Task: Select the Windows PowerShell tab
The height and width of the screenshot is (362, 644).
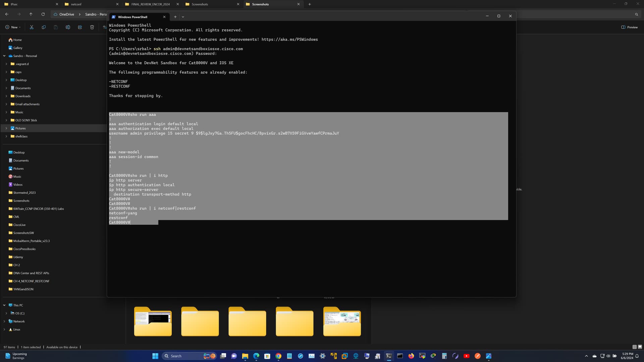Action: click(139, 17)
